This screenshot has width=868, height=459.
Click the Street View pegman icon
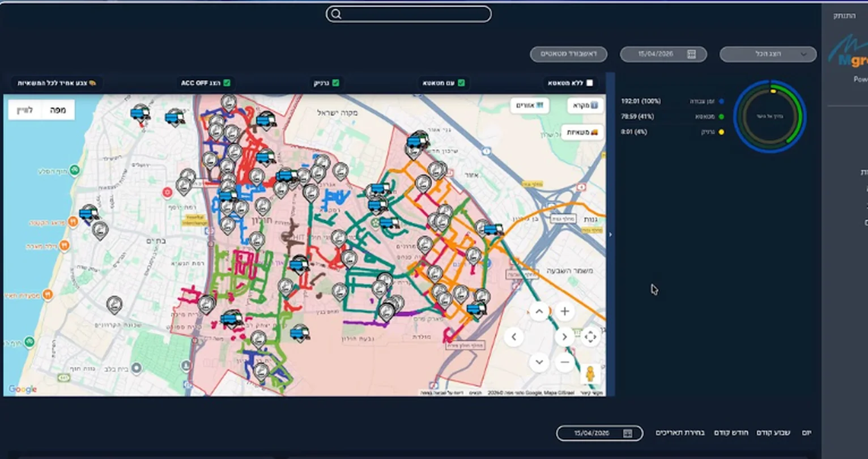coord(590,374)
